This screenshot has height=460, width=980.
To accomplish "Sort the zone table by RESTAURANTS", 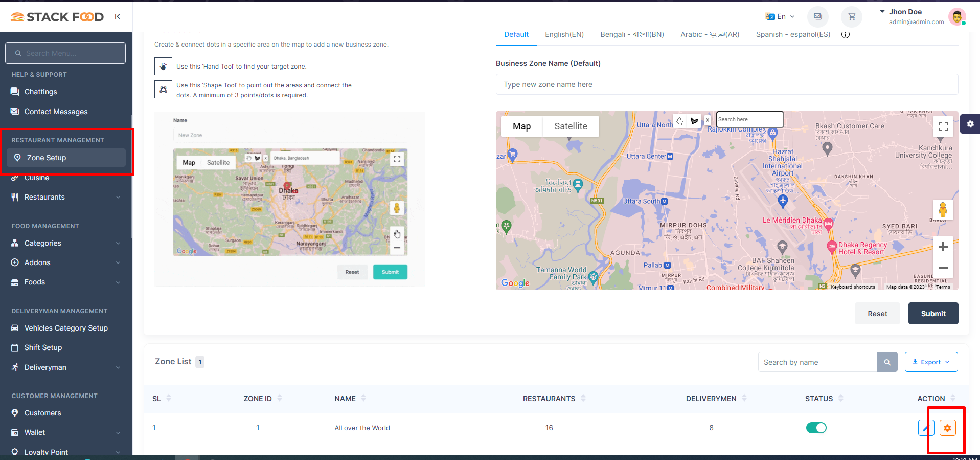I will tap(554, 399).
